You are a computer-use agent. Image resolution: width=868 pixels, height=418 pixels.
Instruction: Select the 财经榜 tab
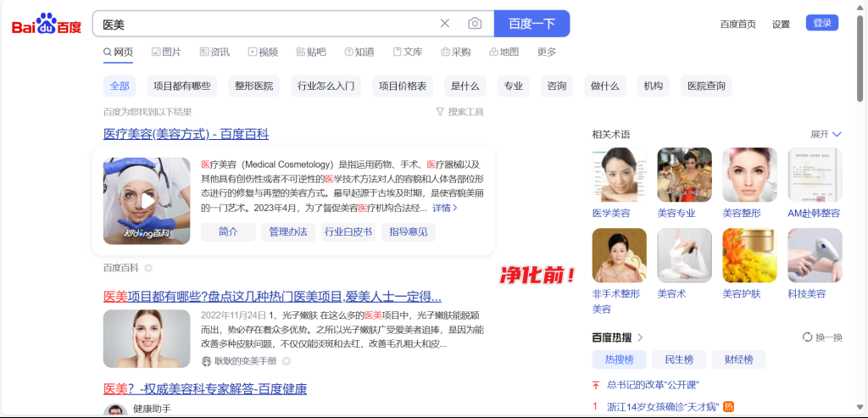pyautogui.click(x=739, y=359)
